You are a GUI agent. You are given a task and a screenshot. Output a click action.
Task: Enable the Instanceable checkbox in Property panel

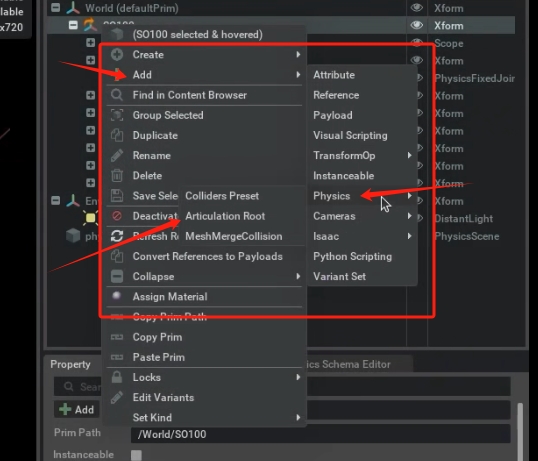[136, 455]
